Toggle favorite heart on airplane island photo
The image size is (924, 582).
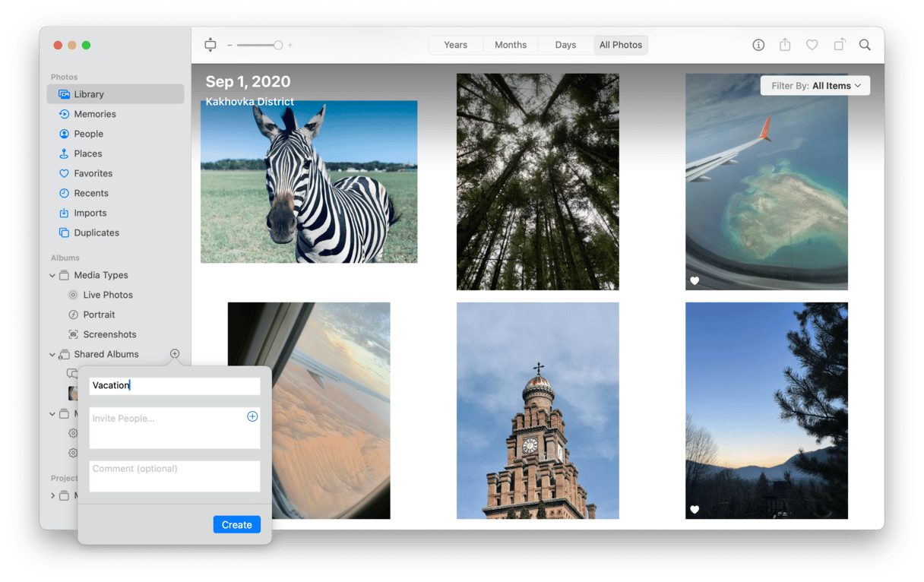(x=695, y=280)
